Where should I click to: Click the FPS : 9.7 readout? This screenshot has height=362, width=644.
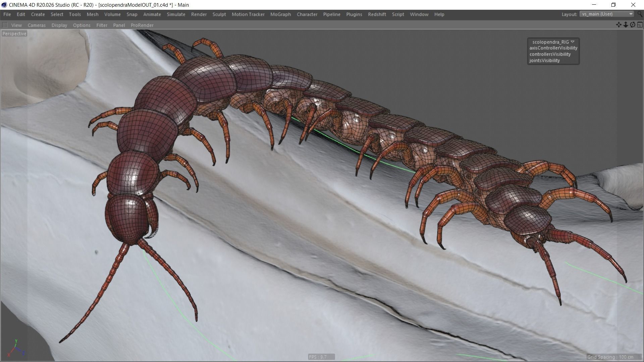point(321,357)
